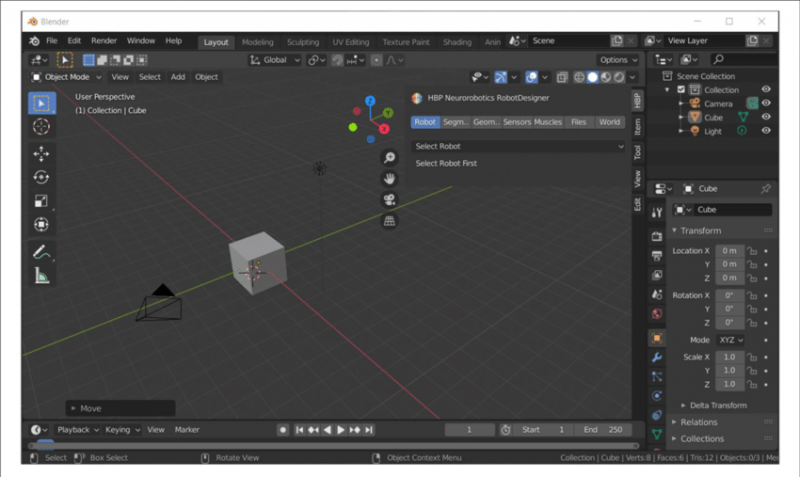Open the Global transform orientation dropdown
Image resolution: width=800 pixels, height=477 pixels.
pos(274,60)
